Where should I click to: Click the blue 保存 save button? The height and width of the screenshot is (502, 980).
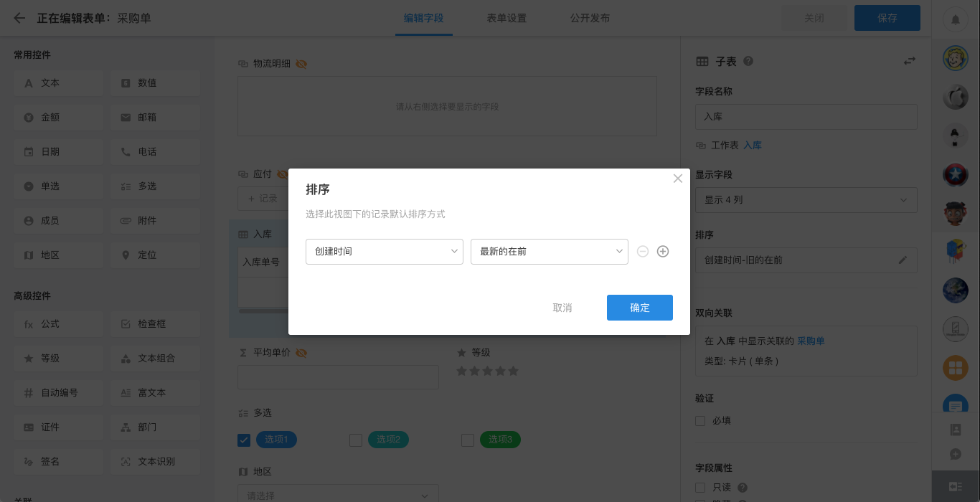coord(887,18)
